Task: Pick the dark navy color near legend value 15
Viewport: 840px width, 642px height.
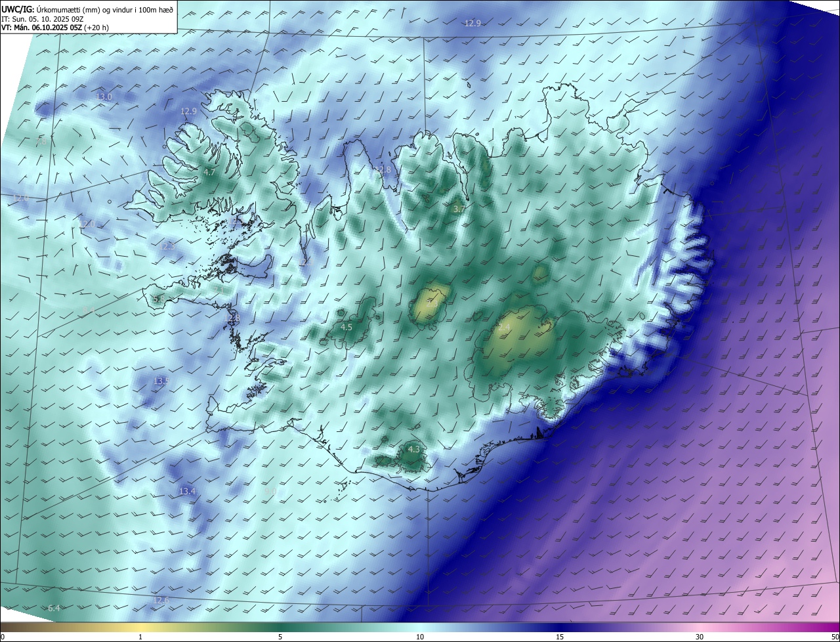Action: point(560,627)
